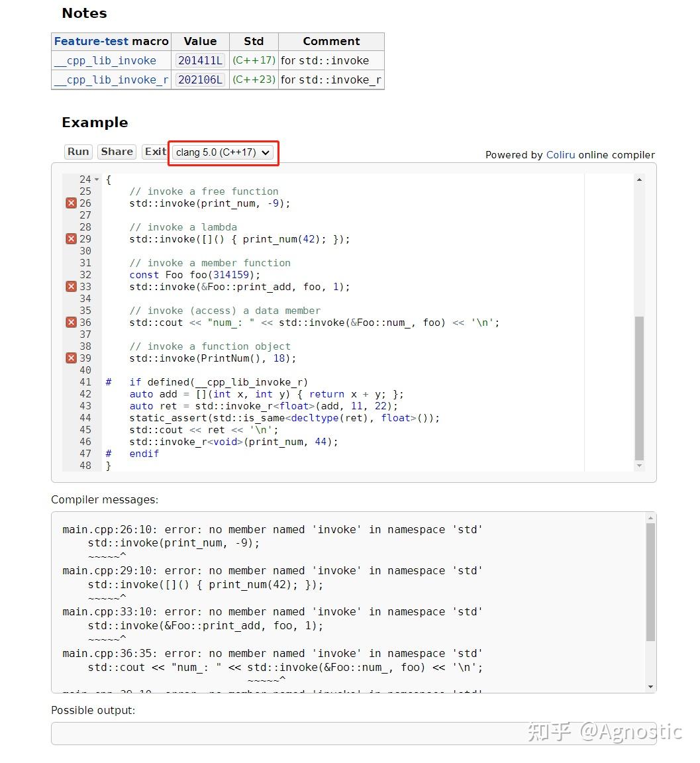Screen dimensions: 700x763
Task: Click the error icon on line 26
Action: coord(71,203)
